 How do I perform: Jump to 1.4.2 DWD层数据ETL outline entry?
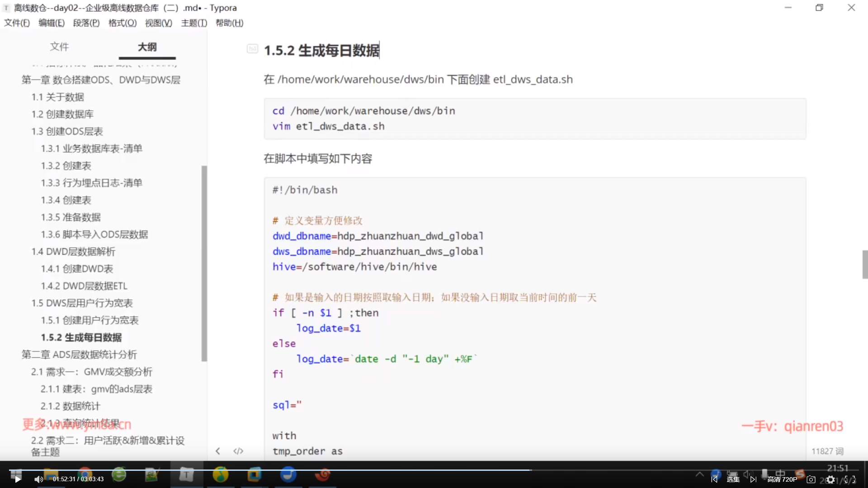pyautogui.click(x=84, y=286)
